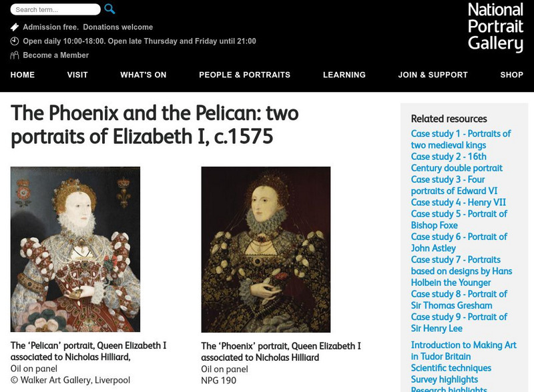Viewport: 534px width, 392px height.
Task: Open Case study 6 John Astley link
Action: pyautogui.click(x=459, y=242)
